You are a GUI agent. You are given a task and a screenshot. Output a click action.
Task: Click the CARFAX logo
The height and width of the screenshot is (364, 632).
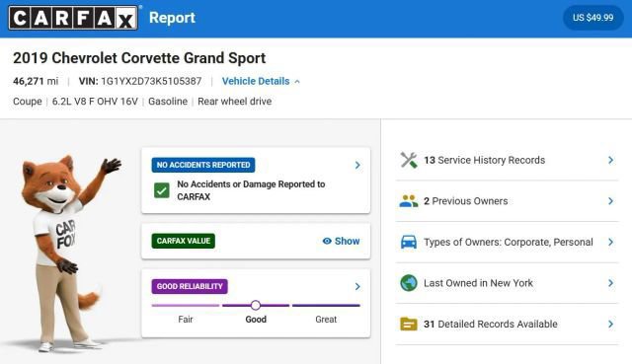coord(73,18)
